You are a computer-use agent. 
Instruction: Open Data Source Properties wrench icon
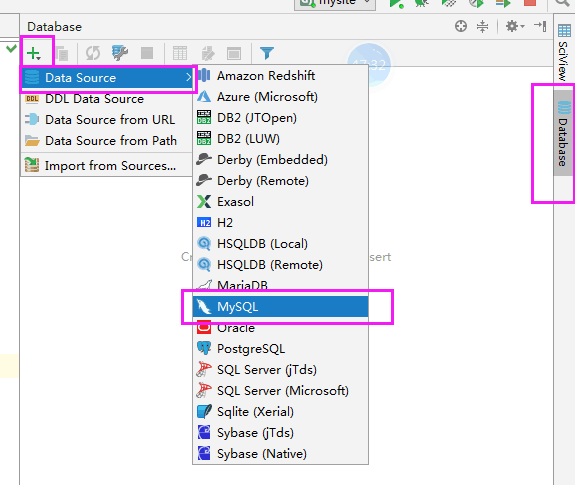pyautogui.click(x=120, y=53)
